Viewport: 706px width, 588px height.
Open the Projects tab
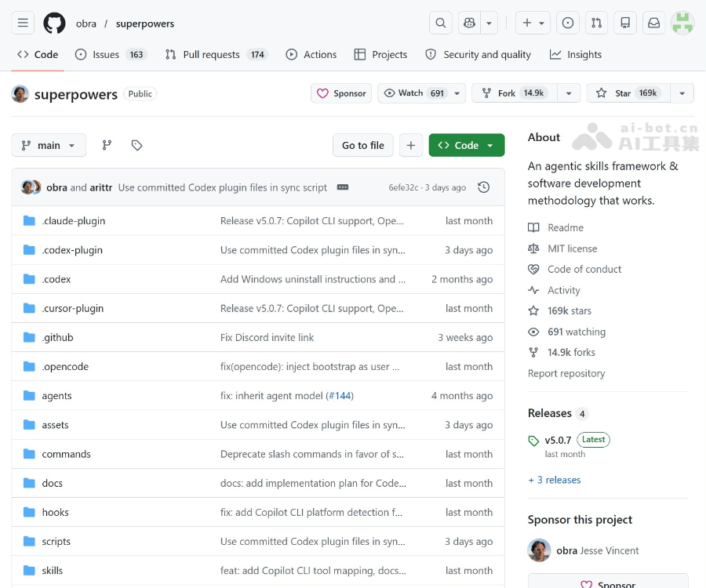click(380, 54)
